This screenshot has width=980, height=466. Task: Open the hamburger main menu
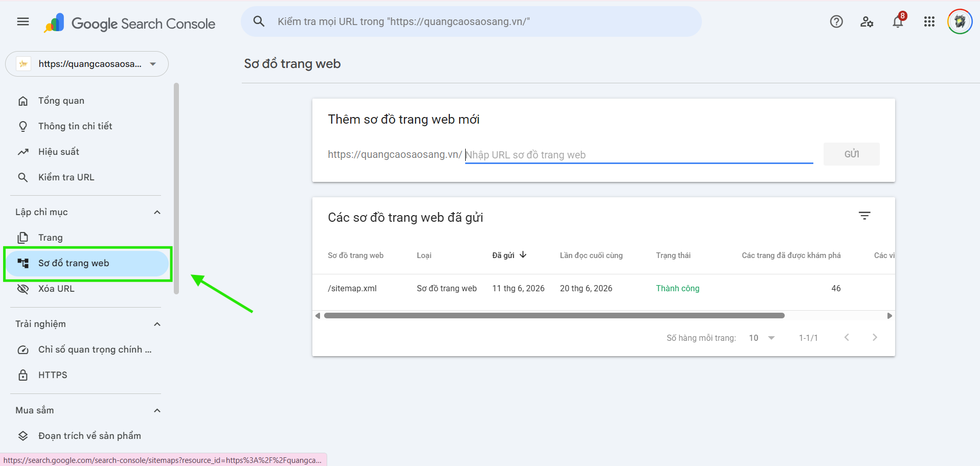pos(23,21)
